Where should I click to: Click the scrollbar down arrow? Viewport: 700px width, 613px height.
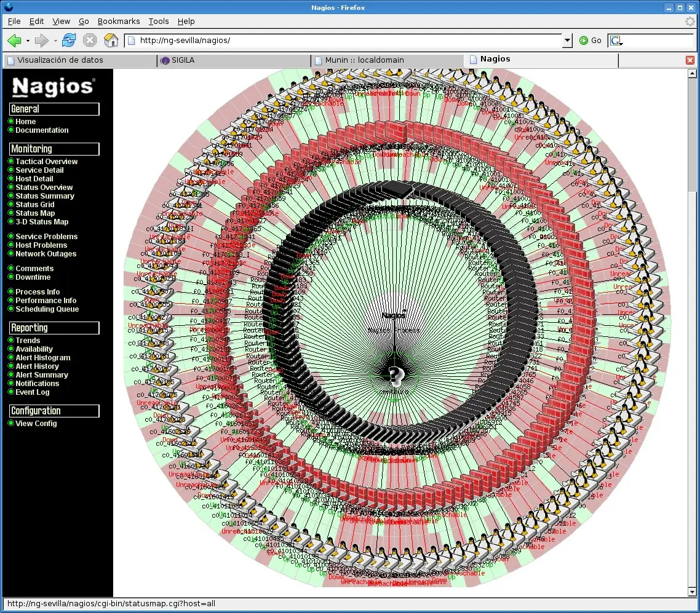[x=693, y=592]
